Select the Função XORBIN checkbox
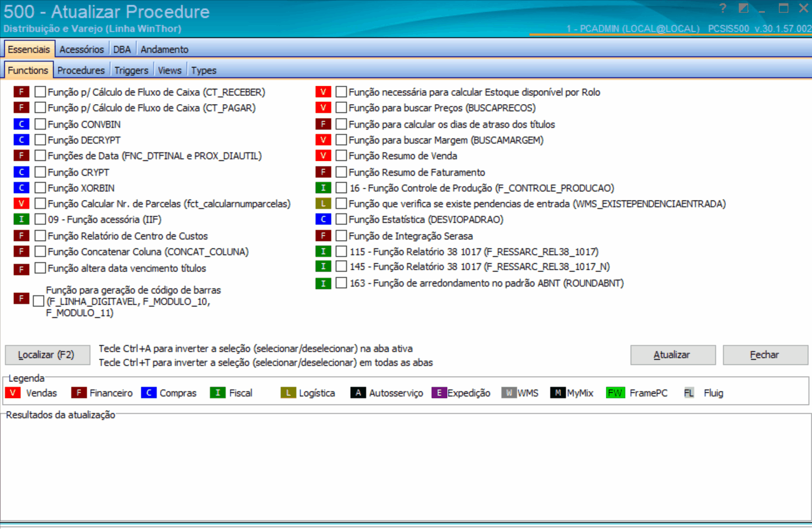 coord(40,188)
